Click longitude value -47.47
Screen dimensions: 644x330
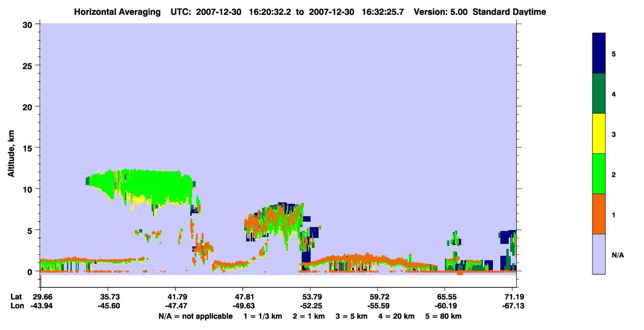click(175, 306)
